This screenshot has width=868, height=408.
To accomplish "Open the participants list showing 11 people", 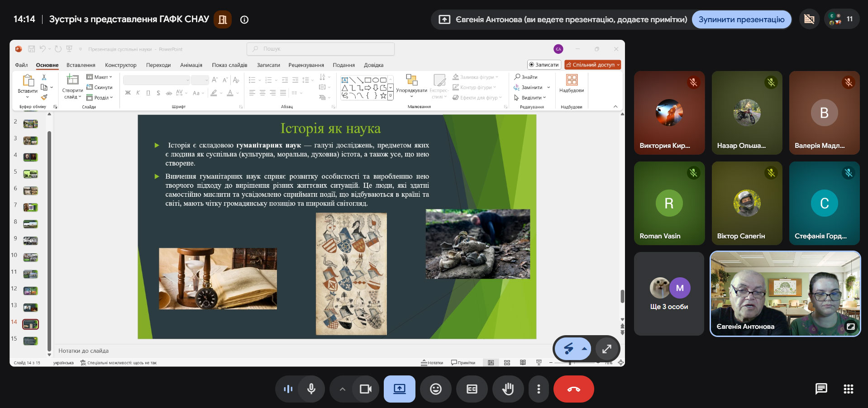I will 842,19.
